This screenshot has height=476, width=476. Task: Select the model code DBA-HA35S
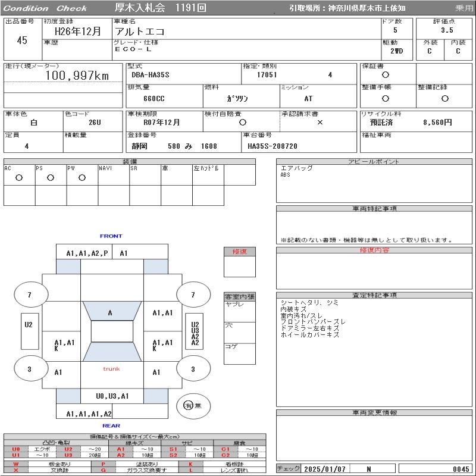[x=151, y=75]
